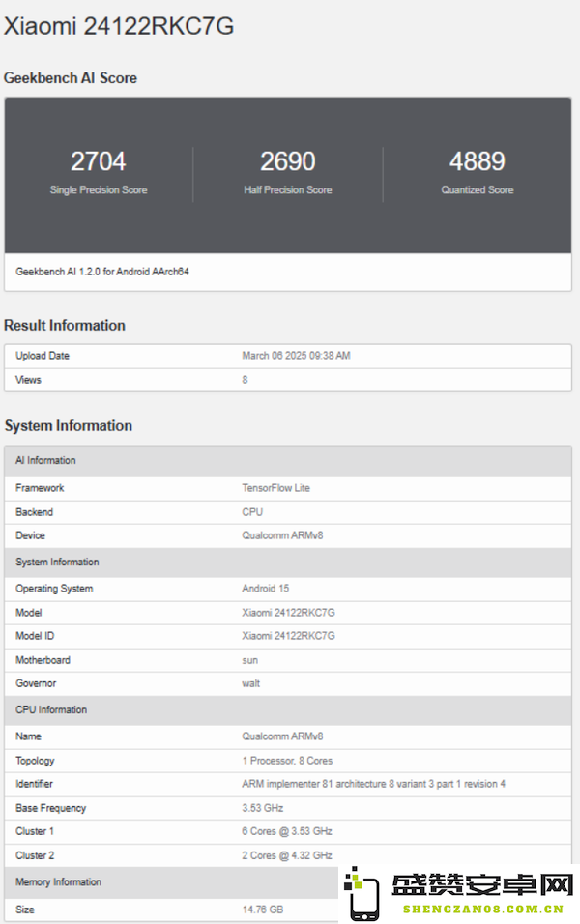Click the March 06 2025 09:38 AM value
Image resolution: width=580 pixels, height=924 pixels.
(x=296, y=356)
